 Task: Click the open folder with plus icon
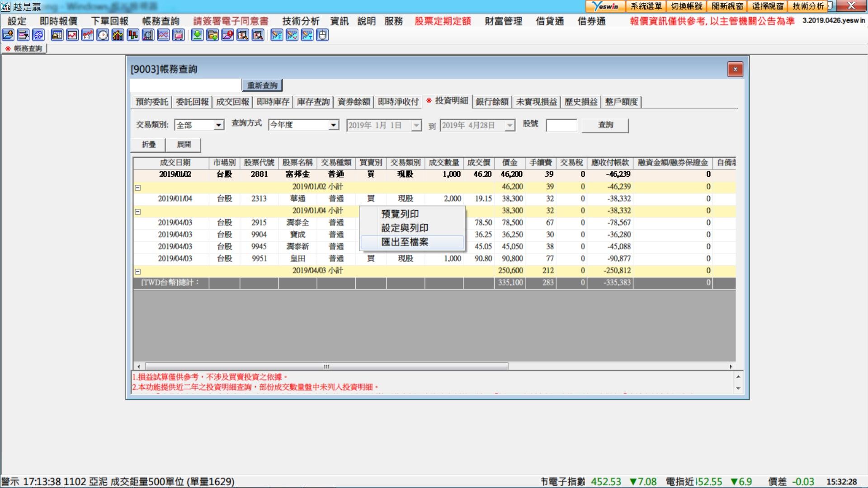[x=8, y=35]
